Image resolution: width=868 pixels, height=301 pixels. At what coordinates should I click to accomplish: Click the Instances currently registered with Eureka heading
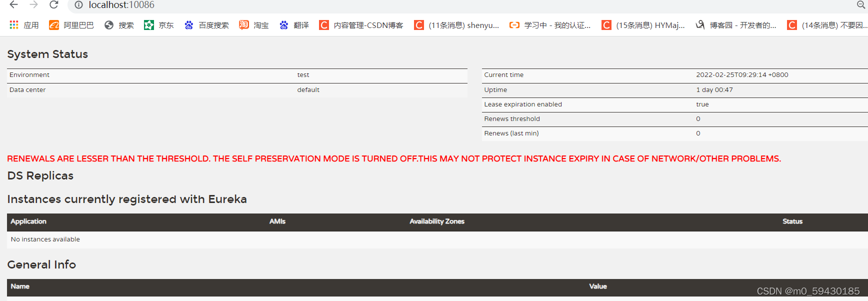127,199
